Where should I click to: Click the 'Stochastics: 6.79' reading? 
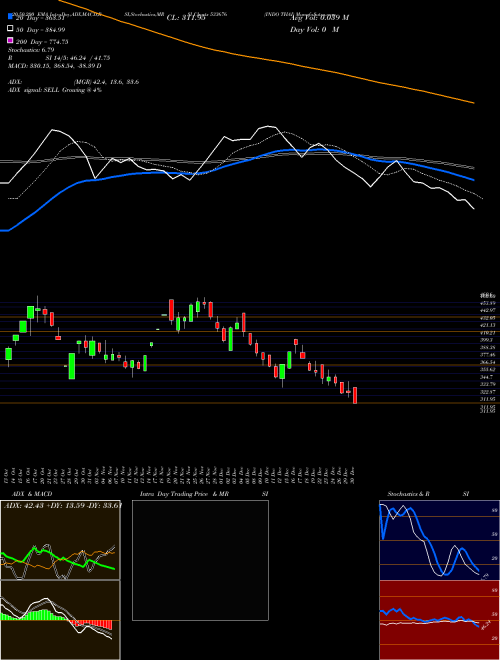pos(31,50)
